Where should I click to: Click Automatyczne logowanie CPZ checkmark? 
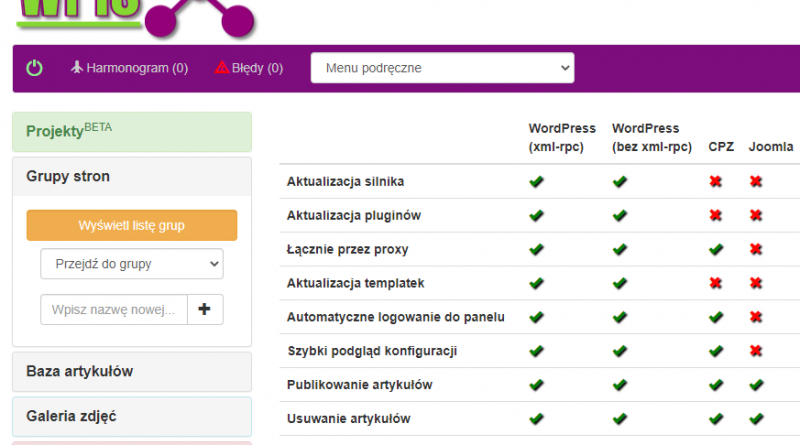click(x=716, y=317)
